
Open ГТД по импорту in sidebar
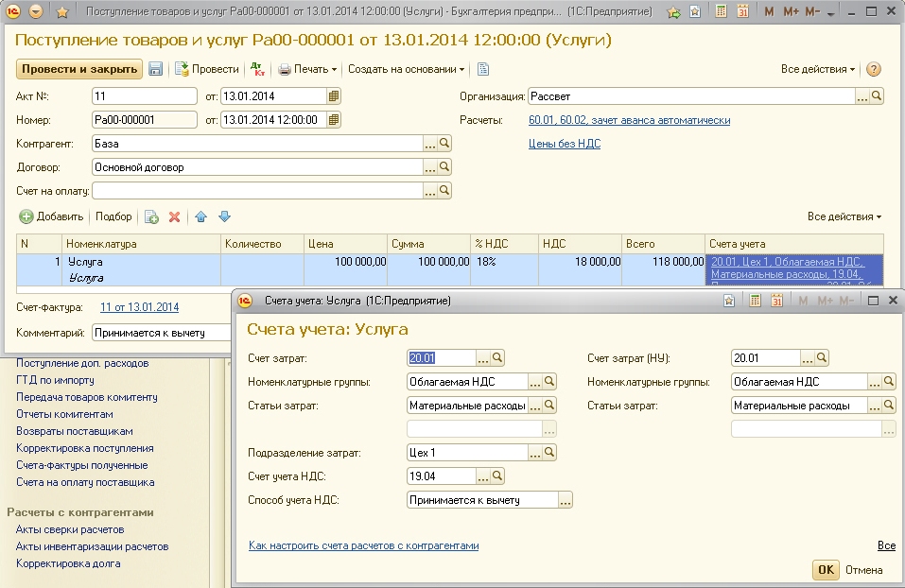(55, 380)
